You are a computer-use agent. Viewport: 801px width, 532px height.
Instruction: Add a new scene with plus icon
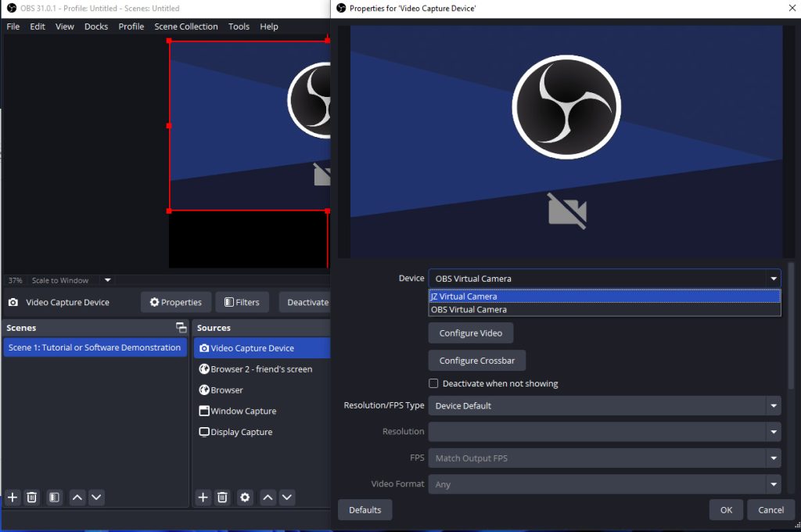pos(13,498)
